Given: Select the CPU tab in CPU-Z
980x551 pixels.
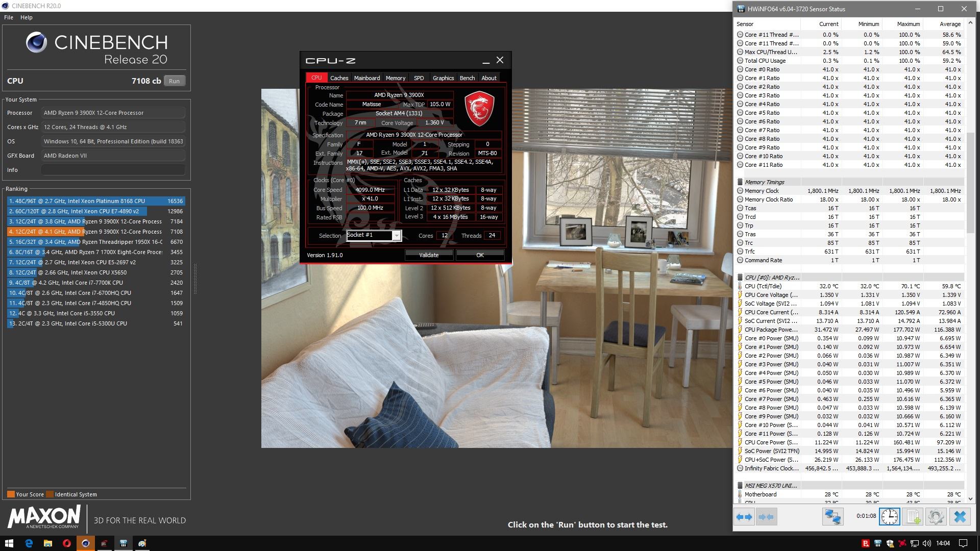Looking at the screenshot, I should tap(316, 78).
